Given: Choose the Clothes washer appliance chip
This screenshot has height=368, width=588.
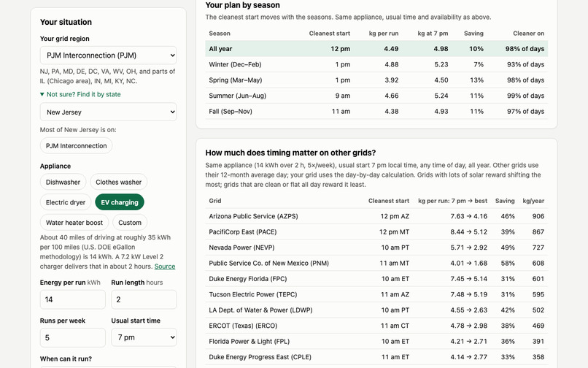Looking at the screenshot, I should coord(118,182).
